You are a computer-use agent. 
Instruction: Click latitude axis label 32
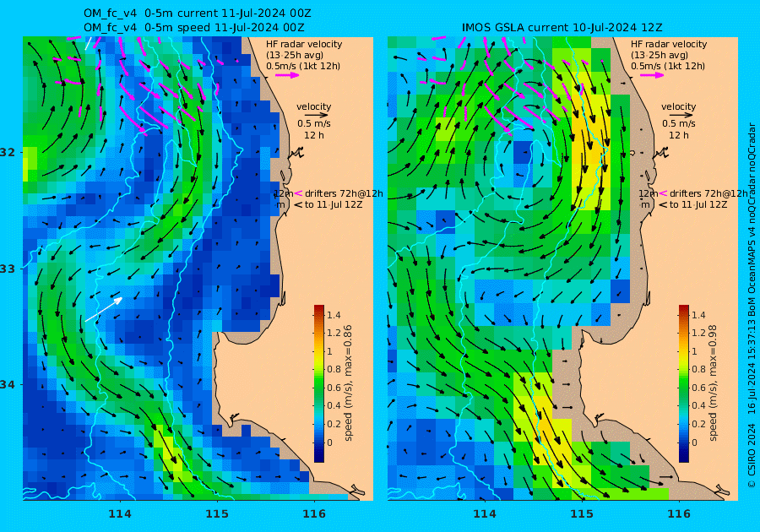8,153
